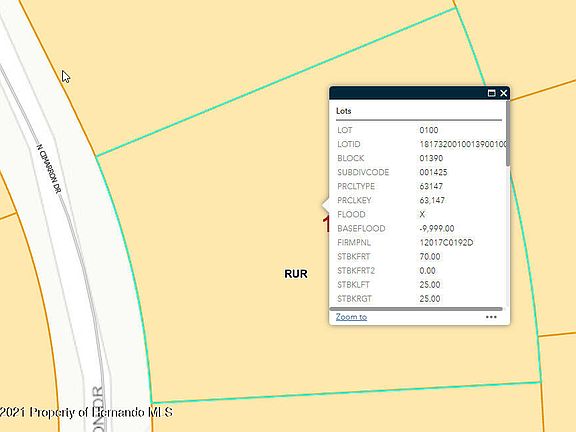The width and height of the screenshot is (576, 432).
Task: Select the FIRMPNL value 12017C0192D
Action: click(x=446, y=242)
